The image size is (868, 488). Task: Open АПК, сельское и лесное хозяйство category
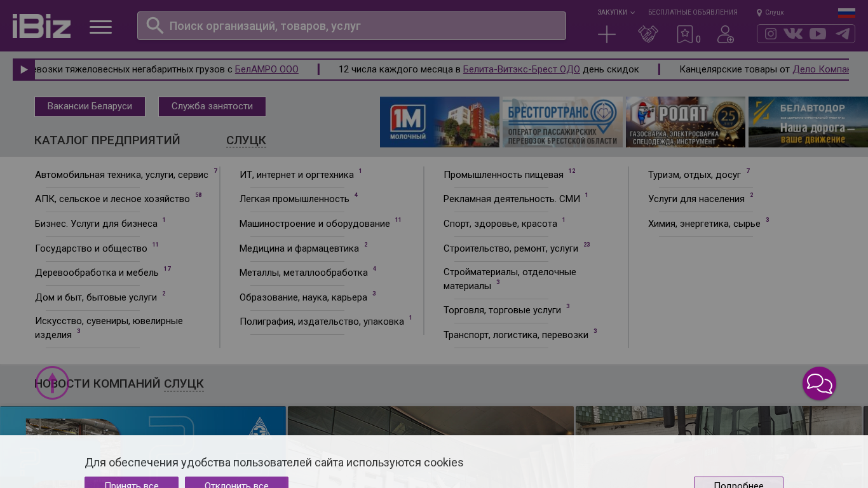pos(112,199)
